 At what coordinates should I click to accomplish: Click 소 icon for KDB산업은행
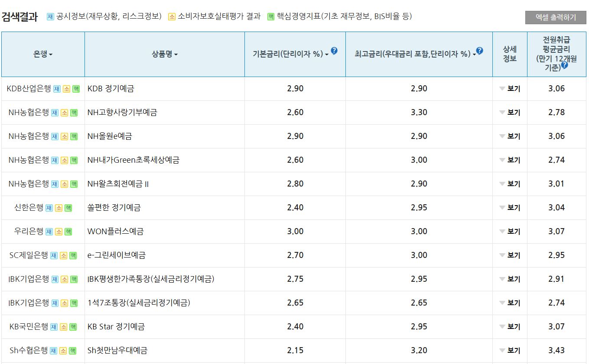(x=66, y=89)
